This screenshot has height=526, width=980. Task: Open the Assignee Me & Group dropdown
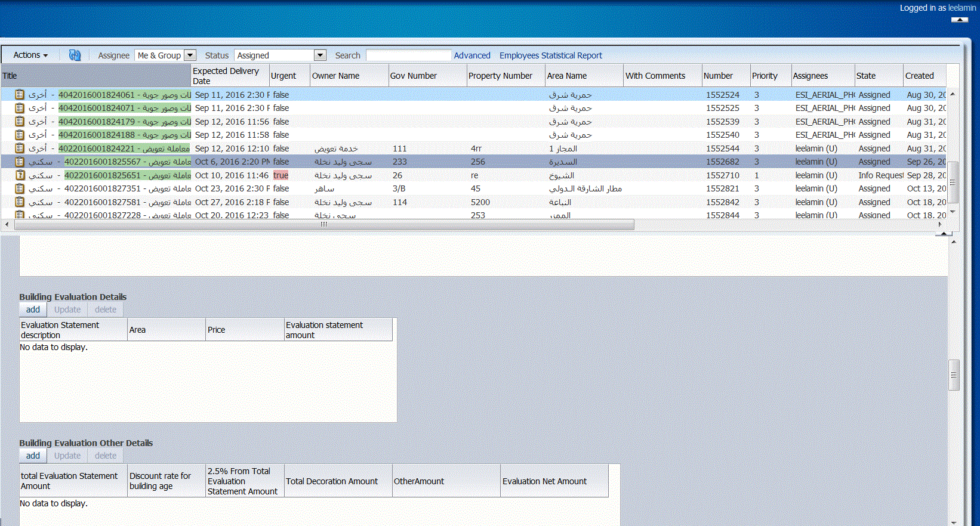(190, 55)
